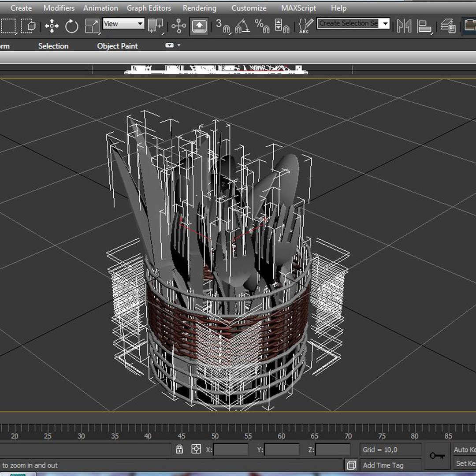The height and width of the screenshot is (476, 476).
Task: Switch to the Selection ribbon tab
Action: click(x=53, y=46)
